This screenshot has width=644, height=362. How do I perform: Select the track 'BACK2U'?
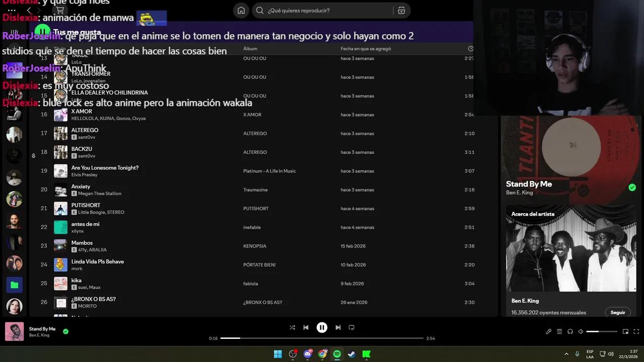(82, 149)
